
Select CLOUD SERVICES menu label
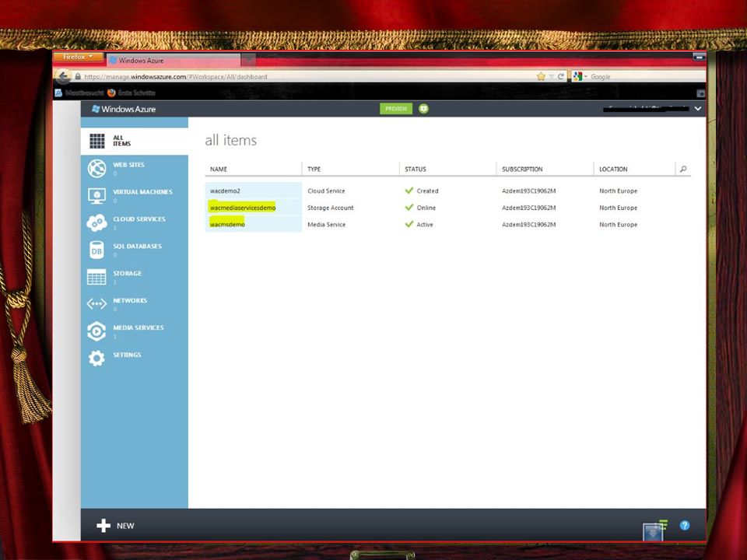click(139, 219)
